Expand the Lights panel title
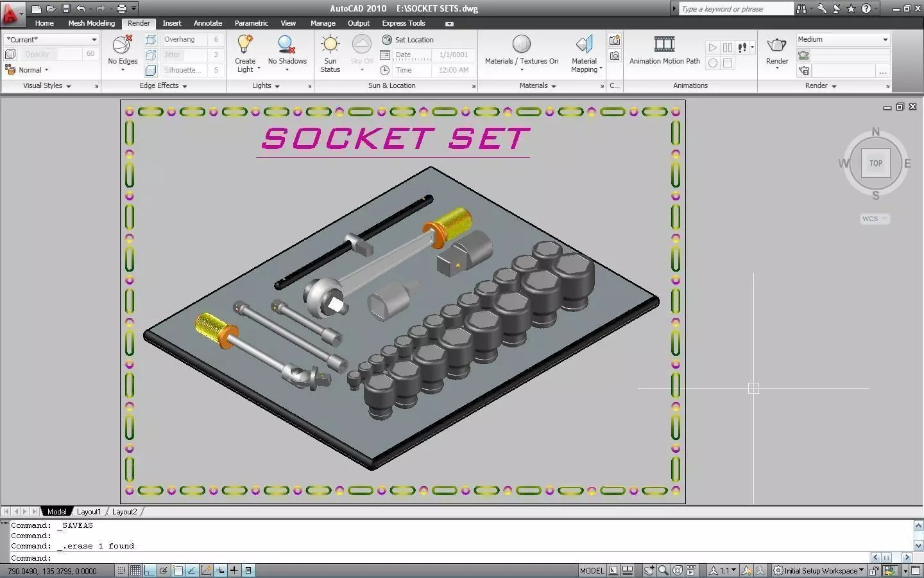Image resolution: width=924 pixels, height=578 pixels. click(266, 85)
